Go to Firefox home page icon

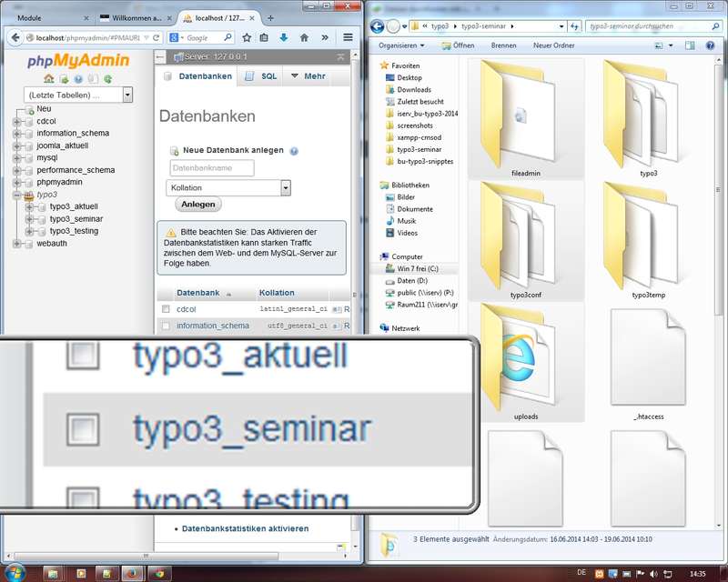(304, 37)
